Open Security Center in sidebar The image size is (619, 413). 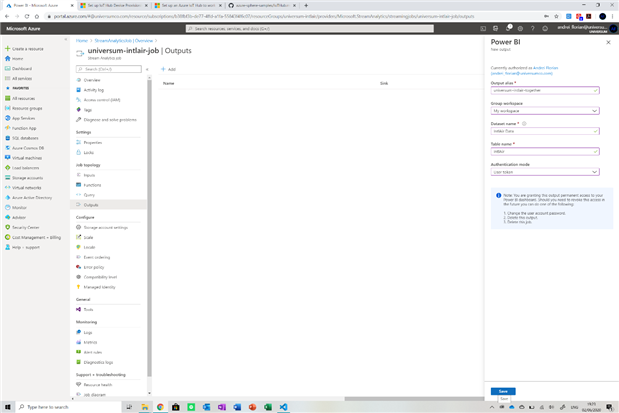point(25,227)
